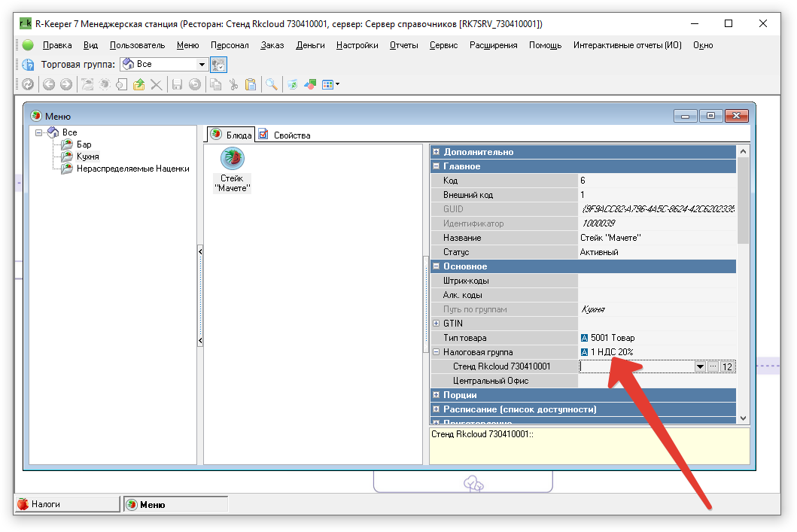Image resolution: width=797 pixels, height=532 pixels.
Task: Open dropdown arrow in Стенд Rkcloud tax field
Action: coord(700,366)
